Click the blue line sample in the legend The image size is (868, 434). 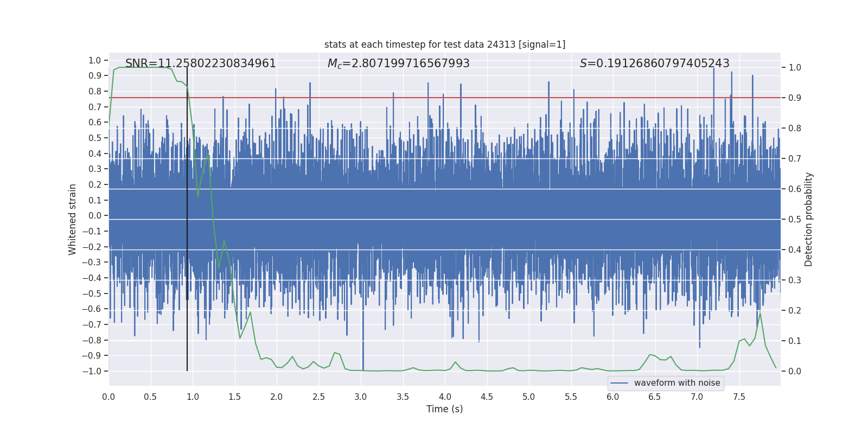click(619, 383)
